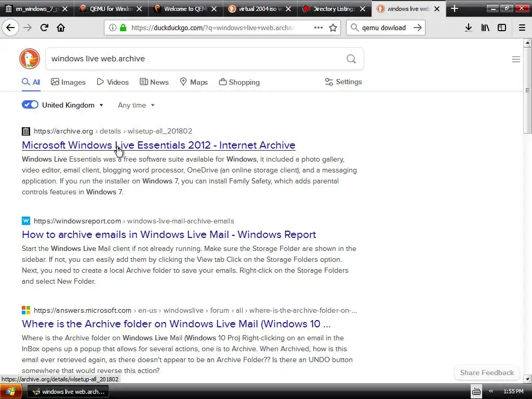The width and height of the screenshot is (532, 399).
Task: Open the on-screen keyboard tray icon
Action: [x=476, y=392]
